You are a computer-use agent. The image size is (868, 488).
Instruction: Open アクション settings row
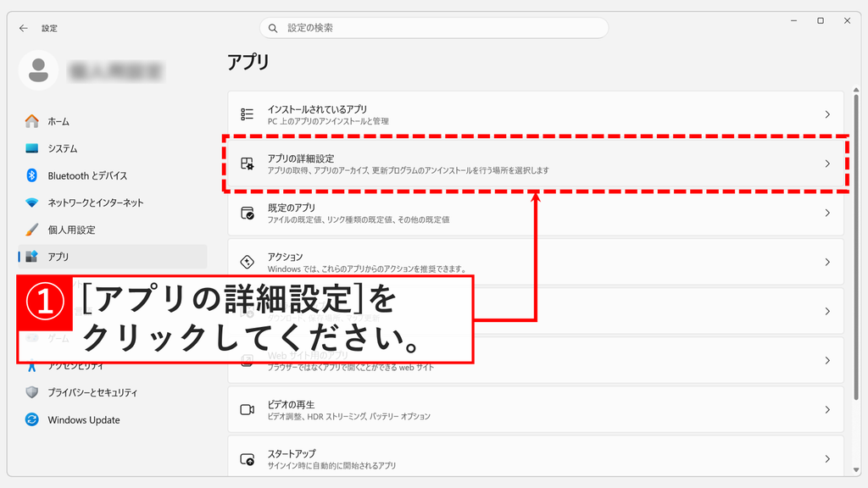tap(536, 263)
